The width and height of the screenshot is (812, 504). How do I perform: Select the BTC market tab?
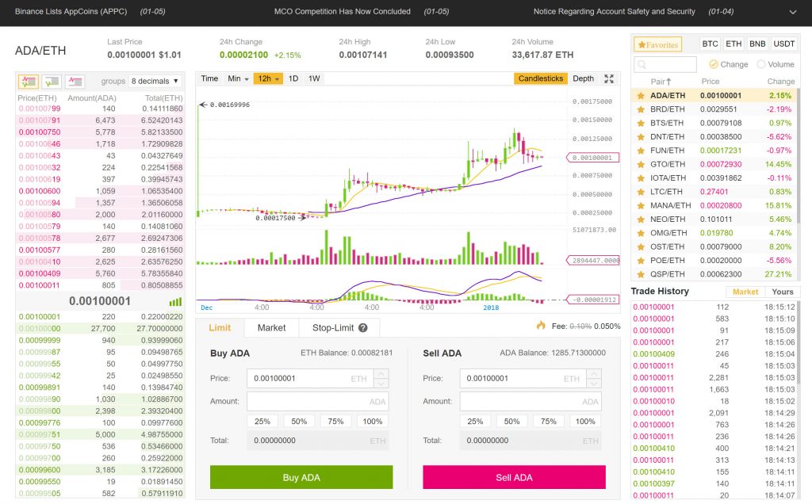pos(710,44)
